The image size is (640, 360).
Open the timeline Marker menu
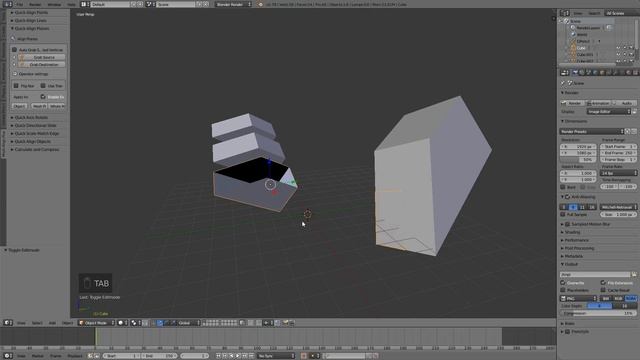pos(38,356)
